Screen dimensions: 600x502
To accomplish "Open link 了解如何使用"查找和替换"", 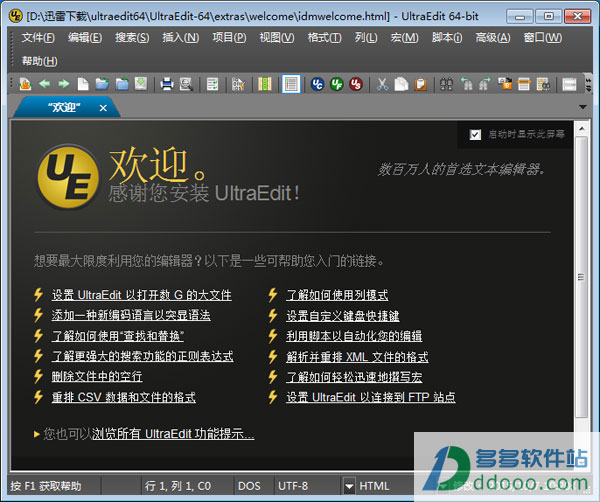I will [x=118, y=336].
